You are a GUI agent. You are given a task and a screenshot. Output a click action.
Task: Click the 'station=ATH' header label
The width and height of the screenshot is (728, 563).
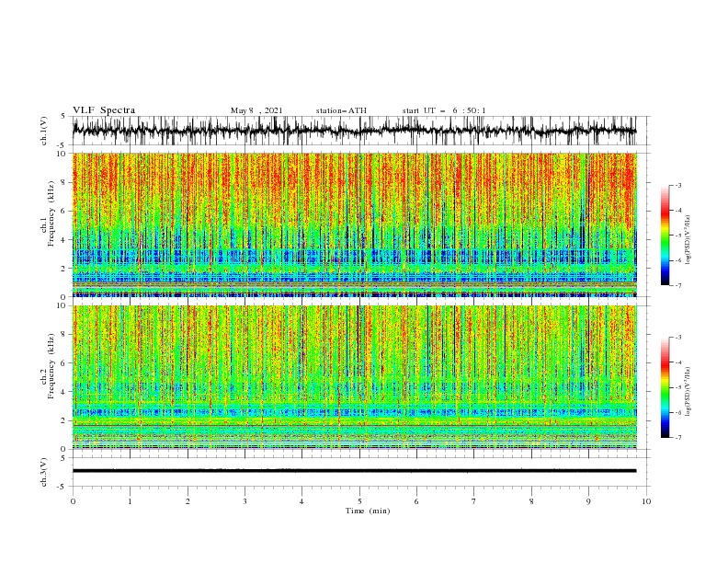pyautogui.click(x=341, y=110)
